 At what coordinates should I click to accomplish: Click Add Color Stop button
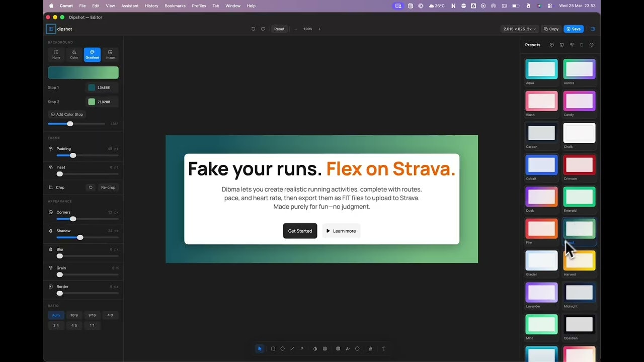(x=67, y=114)
